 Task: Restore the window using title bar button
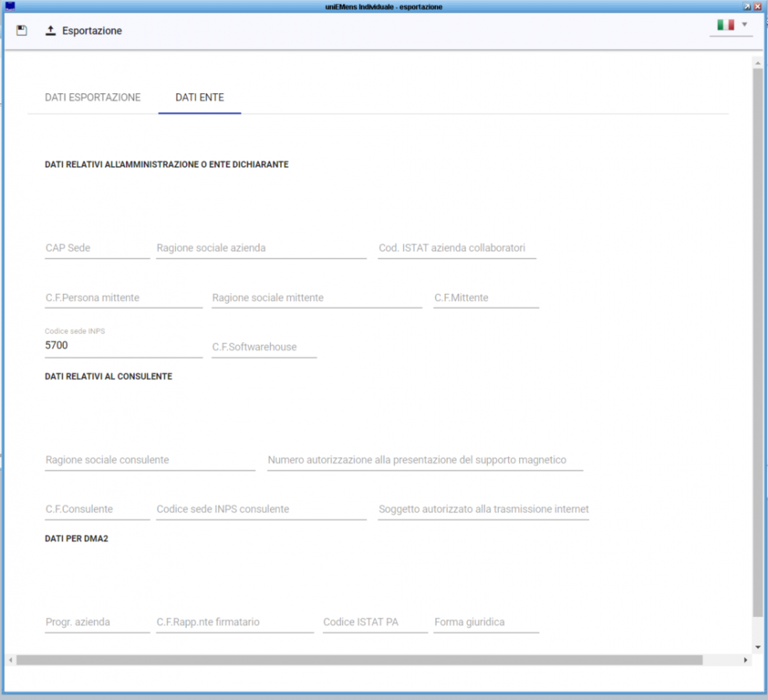(x=747, y=6)
